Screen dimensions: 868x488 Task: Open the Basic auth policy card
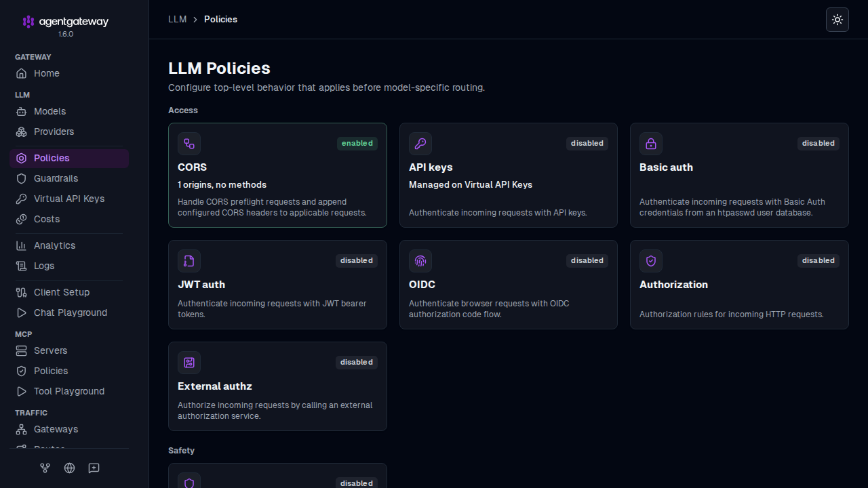pyautogui.click(x=739, y=175)
